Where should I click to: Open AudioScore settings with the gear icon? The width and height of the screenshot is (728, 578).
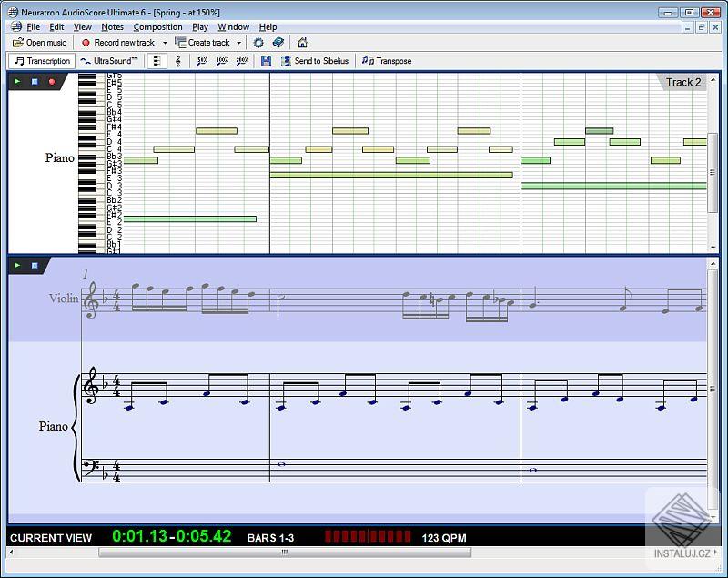point(260,42)
